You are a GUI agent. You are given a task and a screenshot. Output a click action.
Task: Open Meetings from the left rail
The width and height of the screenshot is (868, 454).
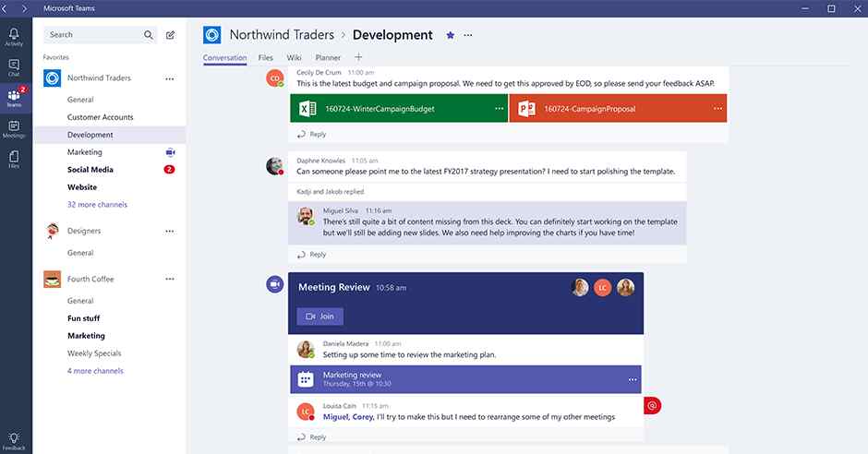click(x=14, y=128)
